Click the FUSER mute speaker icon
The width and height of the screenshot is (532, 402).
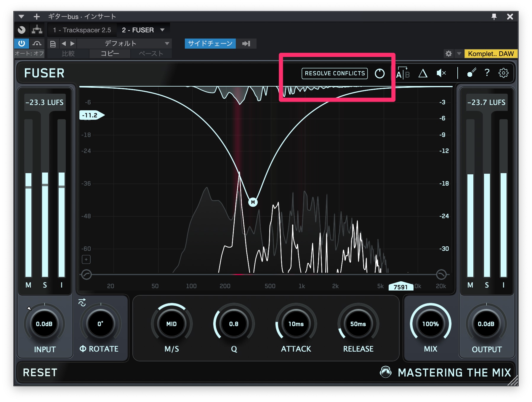pos(441,73)
